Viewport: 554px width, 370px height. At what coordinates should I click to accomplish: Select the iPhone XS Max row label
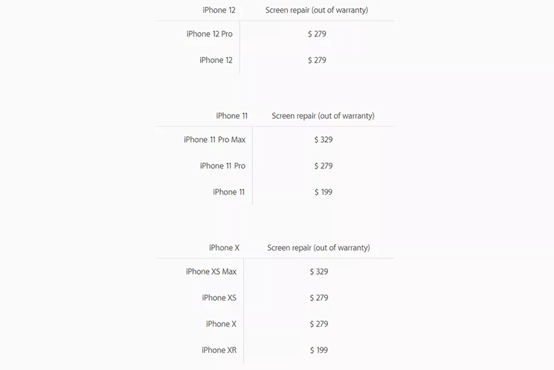coord(211,271)
